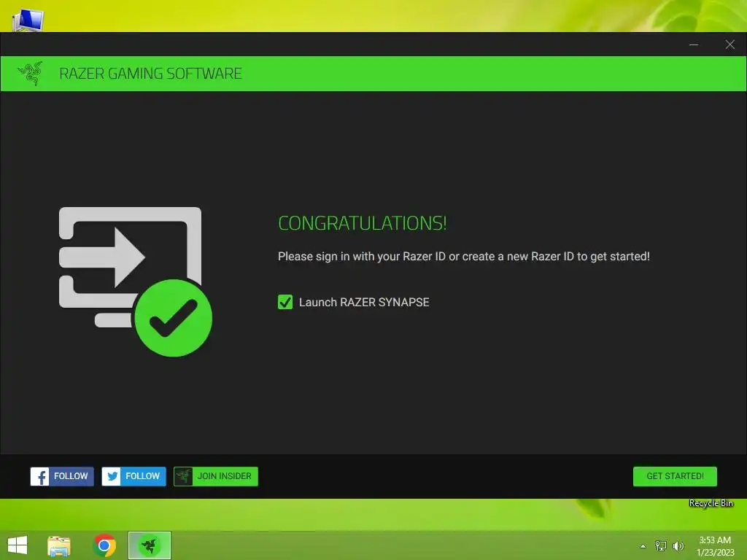
Task: Click the Twitter FOLLOW button
Action: coord(134,476)
